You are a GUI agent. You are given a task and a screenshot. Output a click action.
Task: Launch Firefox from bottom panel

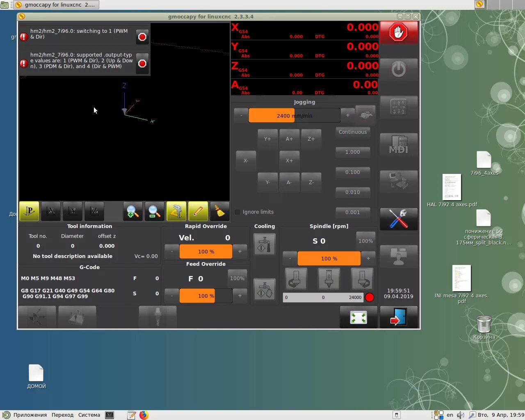(x=144, y=415)
